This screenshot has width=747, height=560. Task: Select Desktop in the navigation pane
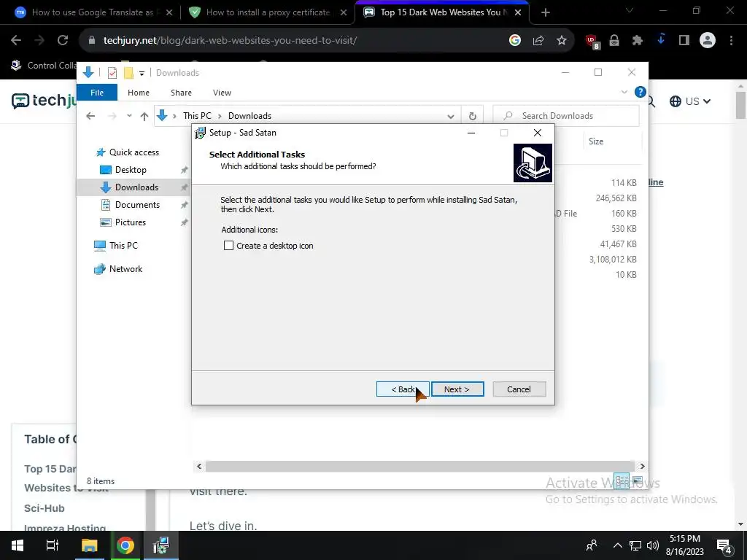point(131,170)
